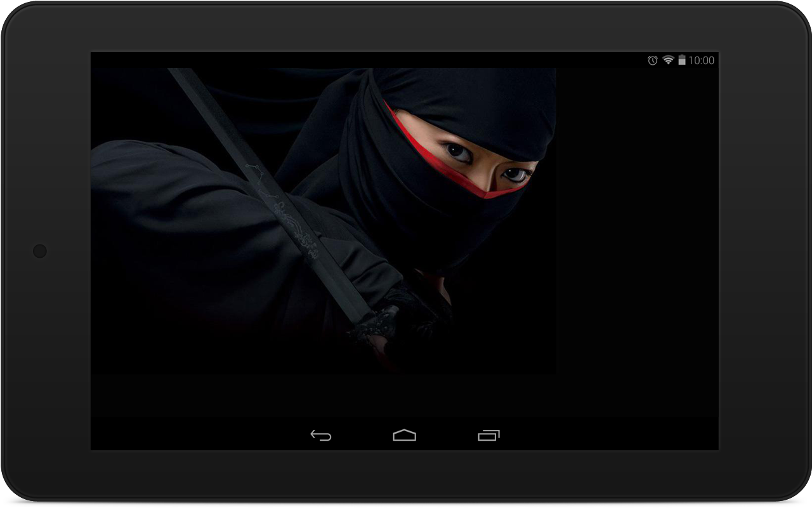Viewport: 812px width, 508px height.
Task: Tap the Android back navigation button
Action: tap(321, 435)
